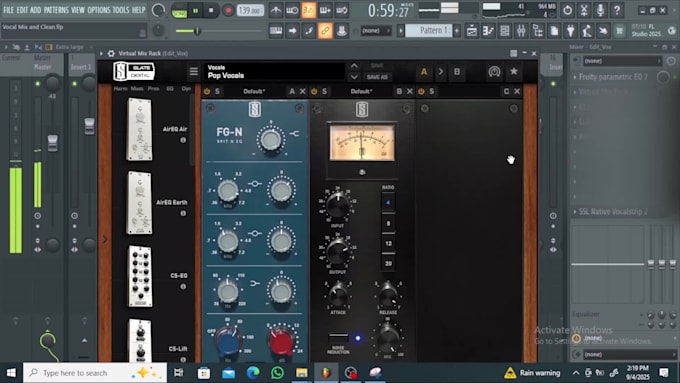Click the help question mark icon
This screenshot has height=383, width=680.
617,10
